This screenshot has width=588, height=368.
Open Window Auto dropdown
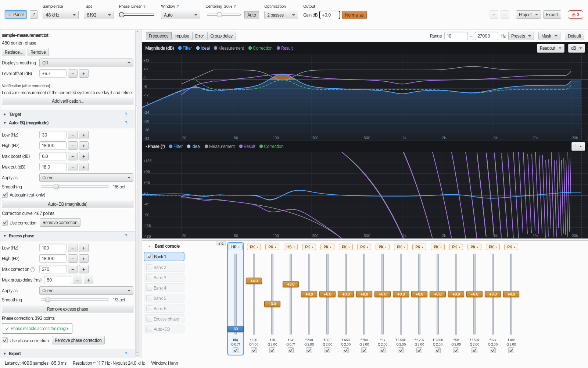(x=180, y=15)
